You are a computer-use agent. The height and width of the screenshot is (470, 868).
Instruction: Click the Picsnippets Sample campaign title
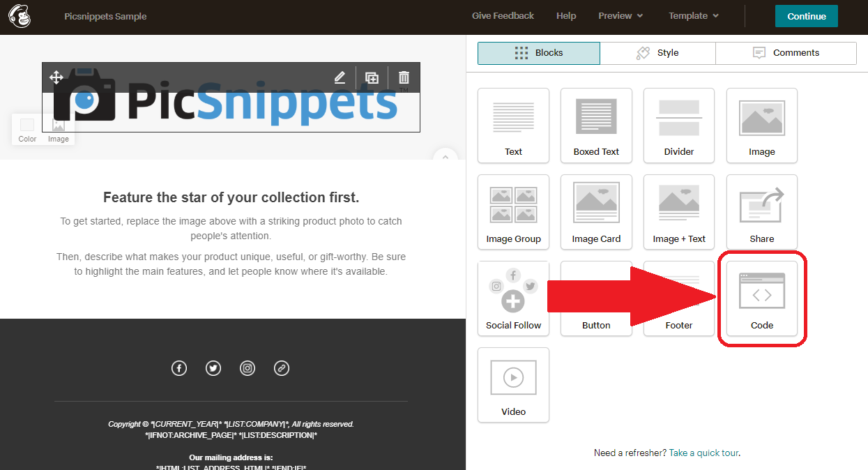pos(105,16)
